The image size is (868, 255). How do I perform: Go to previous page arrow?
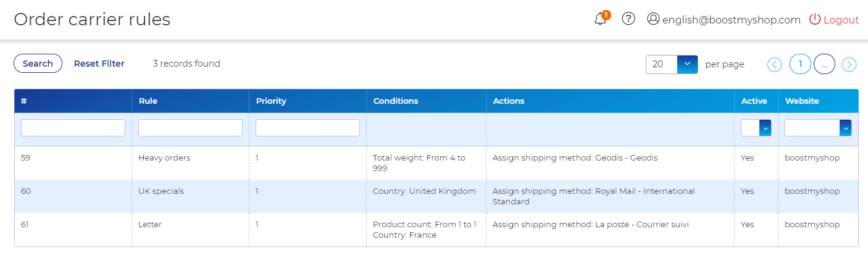click(x=775, y=64)
